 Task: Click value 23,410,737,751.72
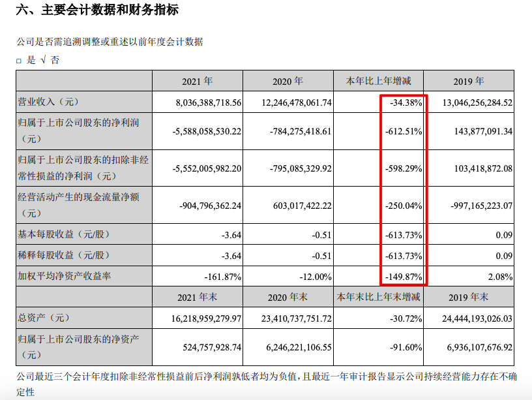(x=297, y=318)
